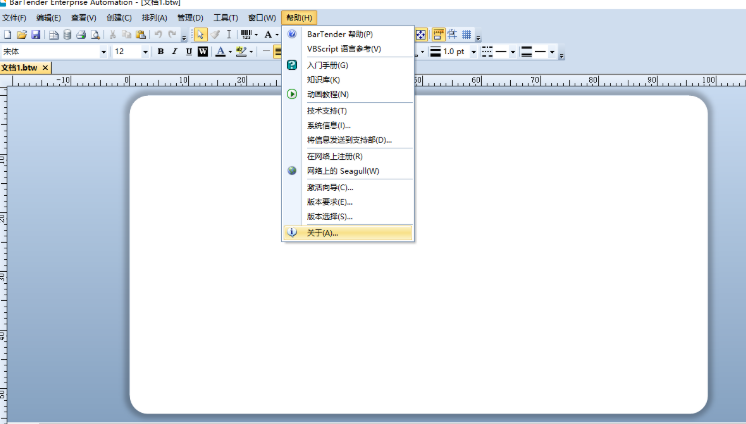
Task: Select 关于(A)... in the Help menu
Action: 322,233
